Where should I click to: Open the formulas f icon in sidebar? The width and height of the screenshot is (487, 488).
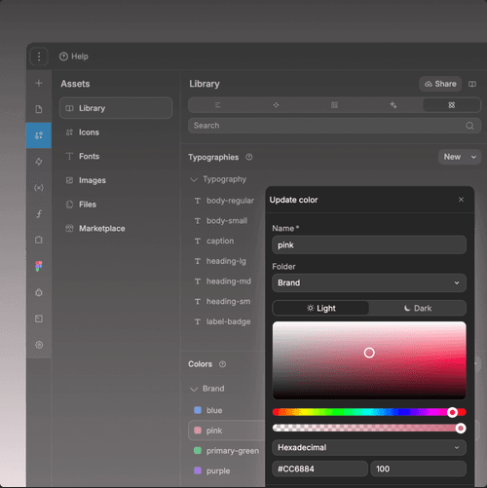pyautogui.click(x=39, y=214)
